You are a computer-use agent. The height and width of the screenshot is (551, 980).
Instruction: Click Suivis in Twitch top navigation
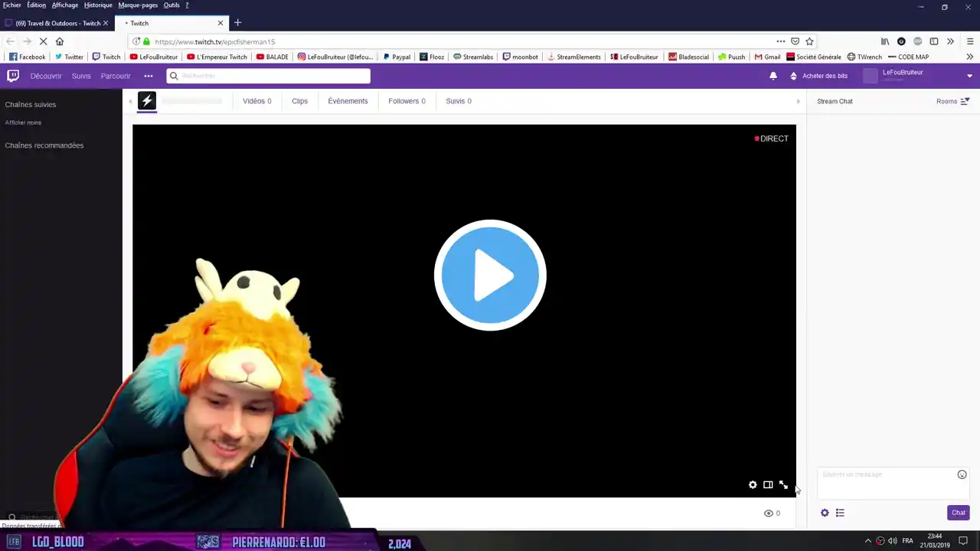click(x=81, y=76)
